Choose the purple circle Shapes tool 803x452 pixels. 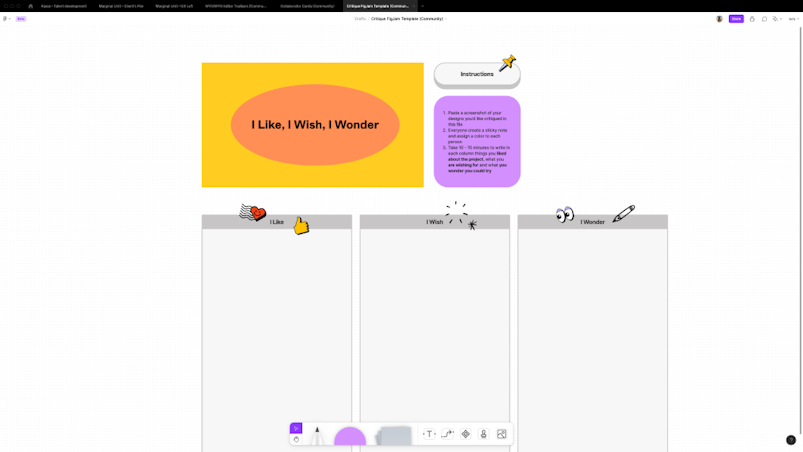[x=350, y=436]
